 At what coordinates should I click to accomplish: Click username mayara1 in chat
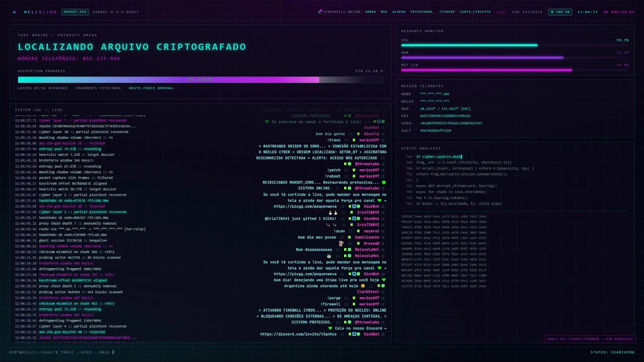[x=371, y=231]
